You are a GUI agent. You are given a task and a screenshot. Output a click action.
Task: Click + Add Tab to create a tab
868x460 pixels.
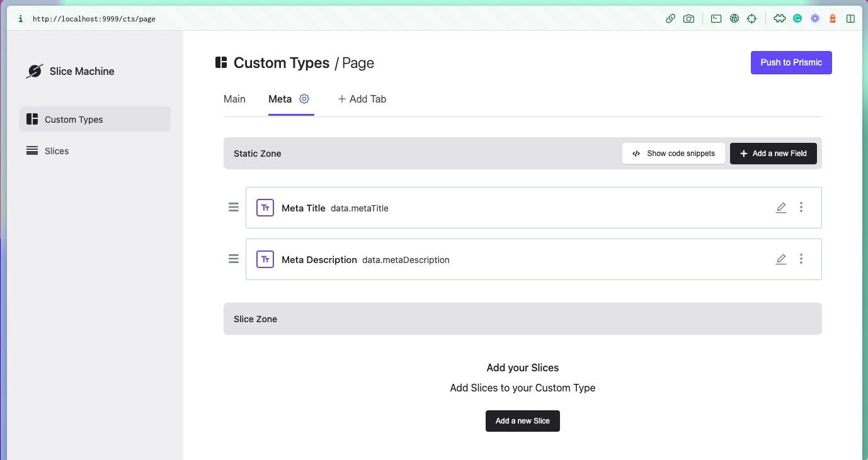coord(362,99)
